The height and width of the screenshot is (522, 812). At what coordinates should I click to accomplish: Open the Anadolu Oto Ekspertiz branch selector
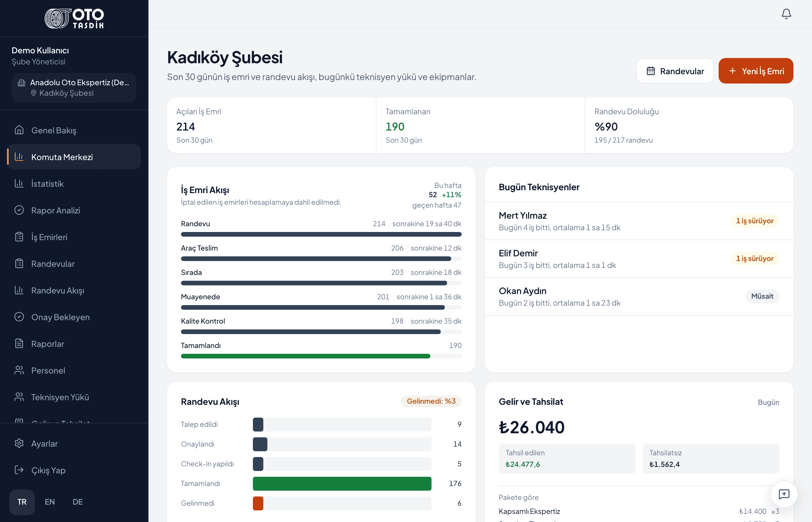(74, 88)
